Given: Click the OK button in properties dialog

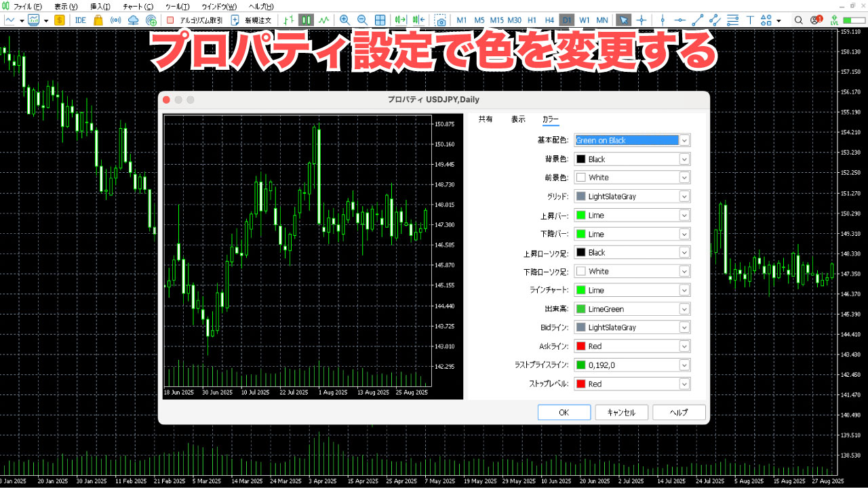Looking at the screenshot, I should pyautogui.click(x=564, y=412).
